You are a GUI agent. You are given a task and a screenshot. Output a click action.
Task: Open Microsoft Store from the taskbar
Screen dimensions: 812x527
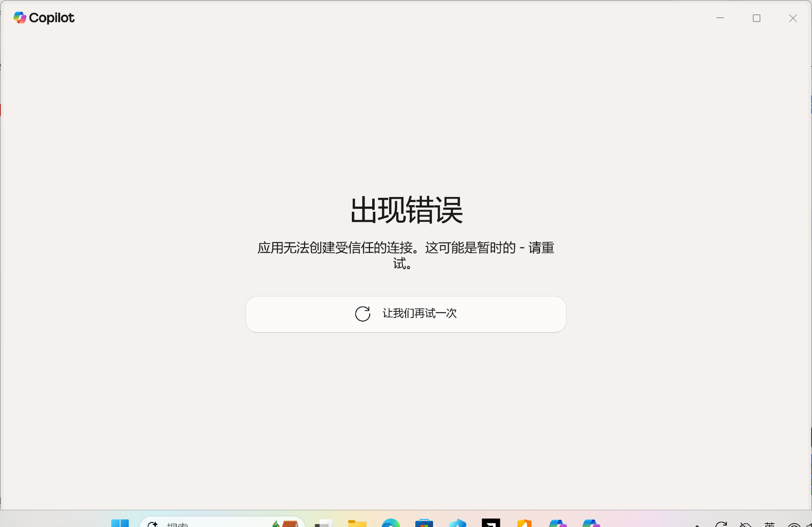coord(424,524)
